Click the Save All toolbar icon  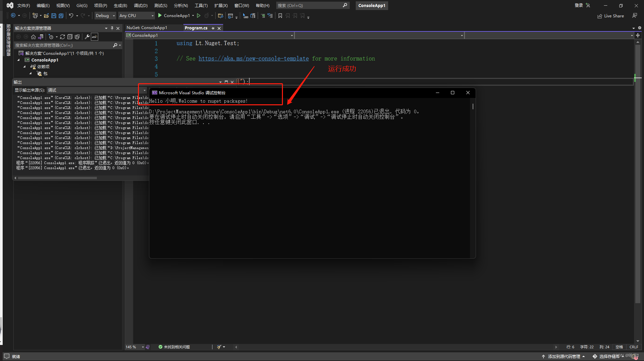tap(61, 16)
